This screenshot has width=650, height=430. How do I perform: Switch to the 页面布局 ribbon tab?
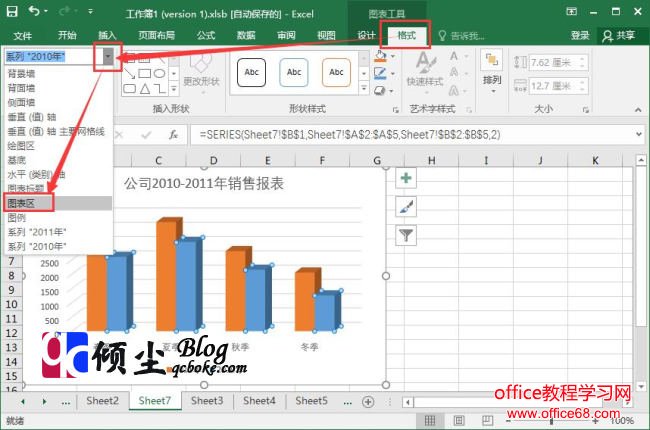pos(156,35)
